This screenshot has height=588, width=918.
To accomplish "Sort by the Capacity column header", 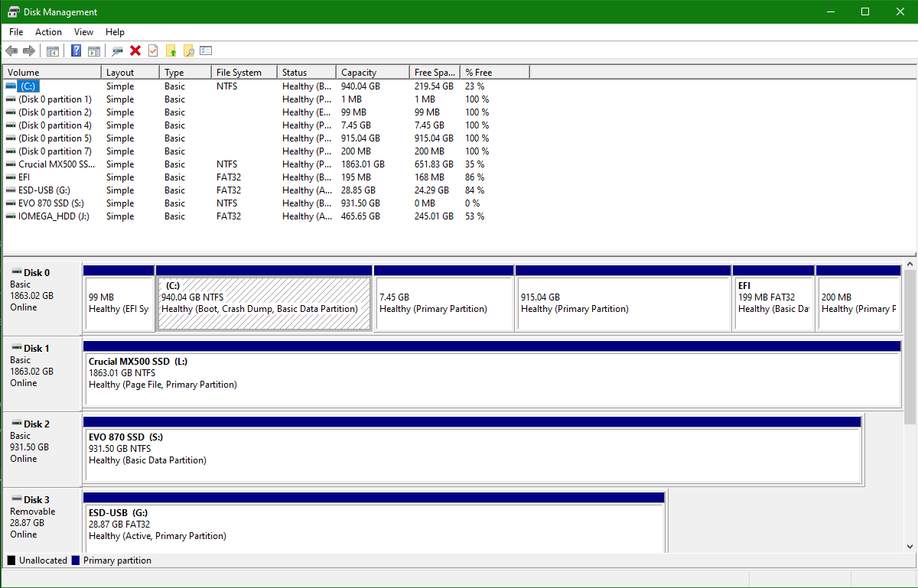I will [373, 72].
